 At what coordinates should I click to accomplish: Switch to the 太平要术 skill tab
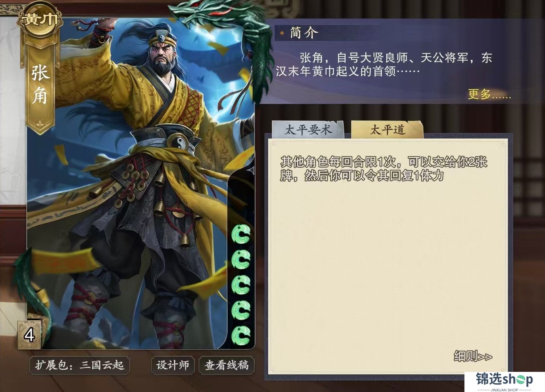point(308,130)
